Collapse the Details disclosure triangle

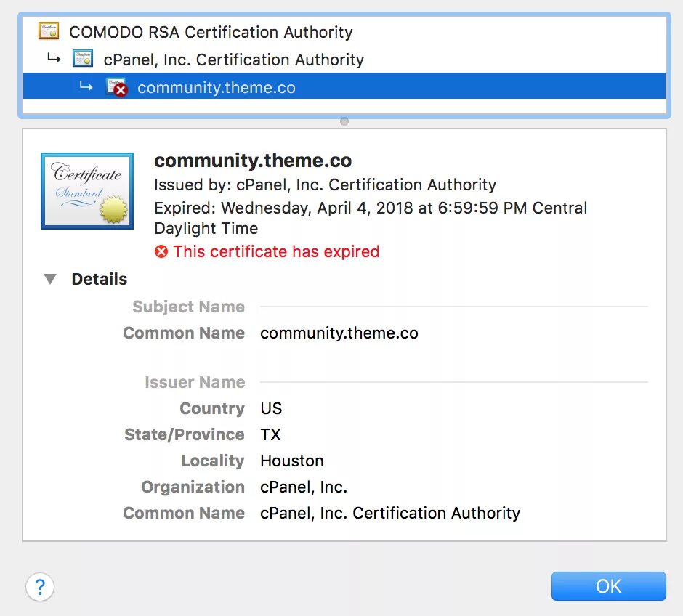pyautogui.click(x=51, y=279)
